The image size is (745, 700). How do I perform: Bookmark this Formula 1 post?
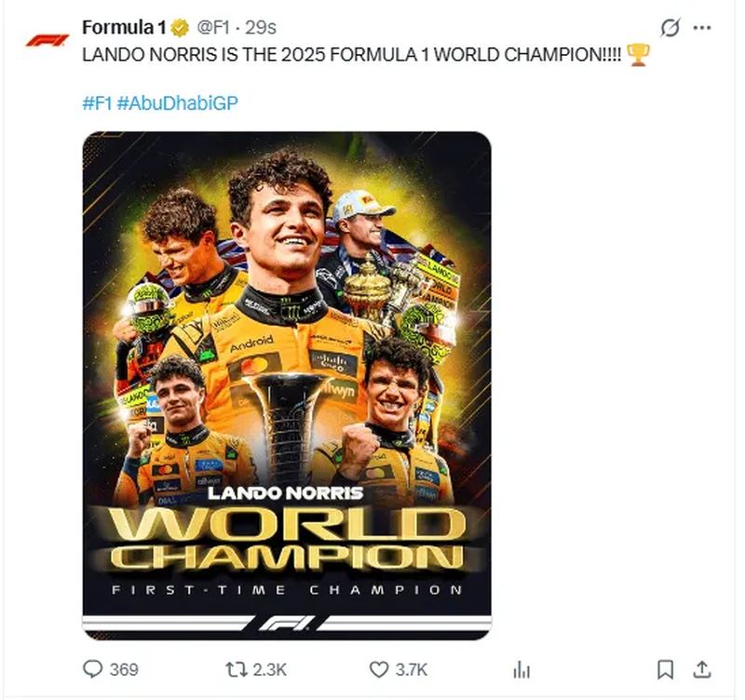tap(665, 668)
